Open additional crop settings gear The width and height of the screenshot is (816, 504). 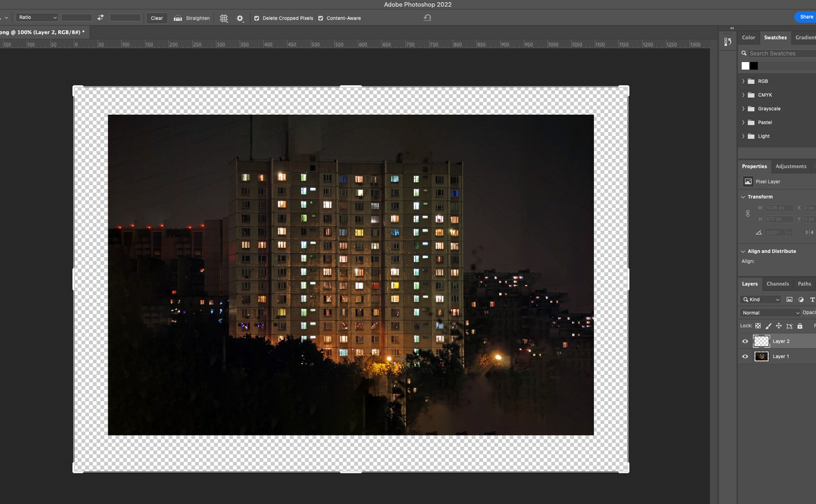tap(240, 18)
